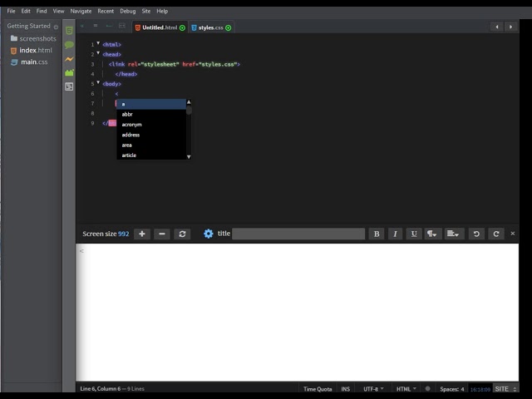532x399 pixels.
Task: Click the split view box icon in tab bar
Action: pyautogui.click(x=122, y=26)
